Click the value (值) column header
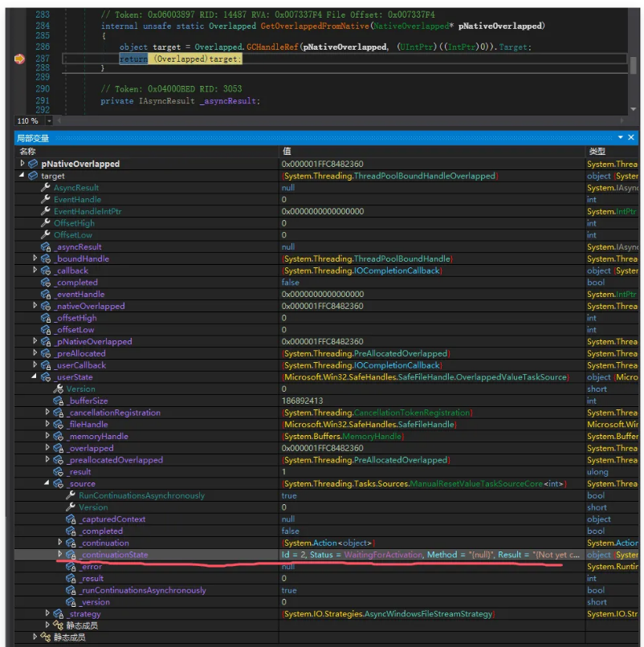 [x=432, y=152]
